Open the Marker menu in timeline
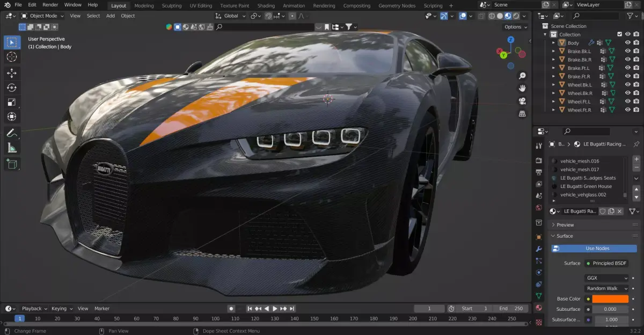The width and height of the screenshot is (644, 335). pos(102,309)
